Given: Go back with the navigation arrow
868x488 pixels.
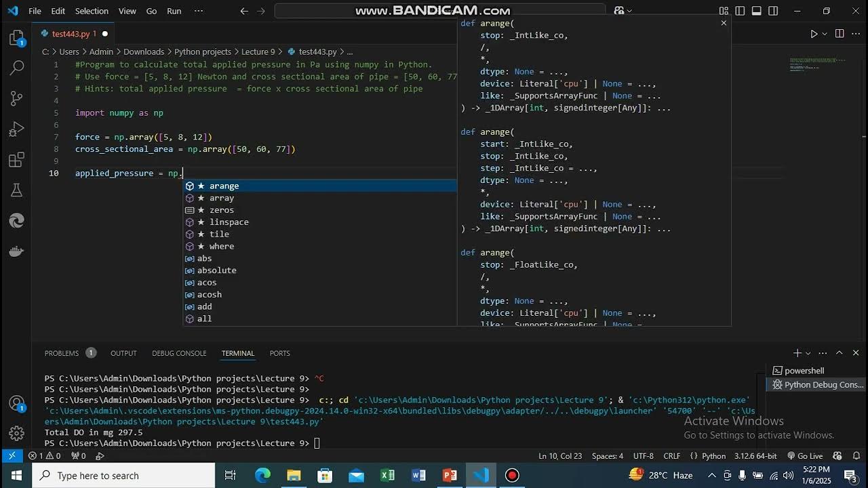Looking at the screenshot, I should [x=244, y=11].
